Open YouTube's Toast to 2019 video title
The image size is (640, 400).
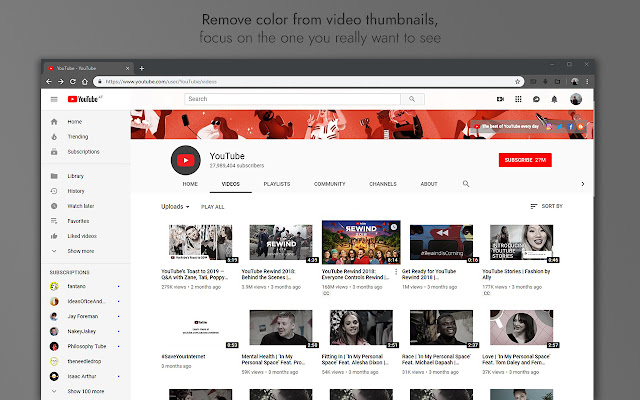(194, 274)
